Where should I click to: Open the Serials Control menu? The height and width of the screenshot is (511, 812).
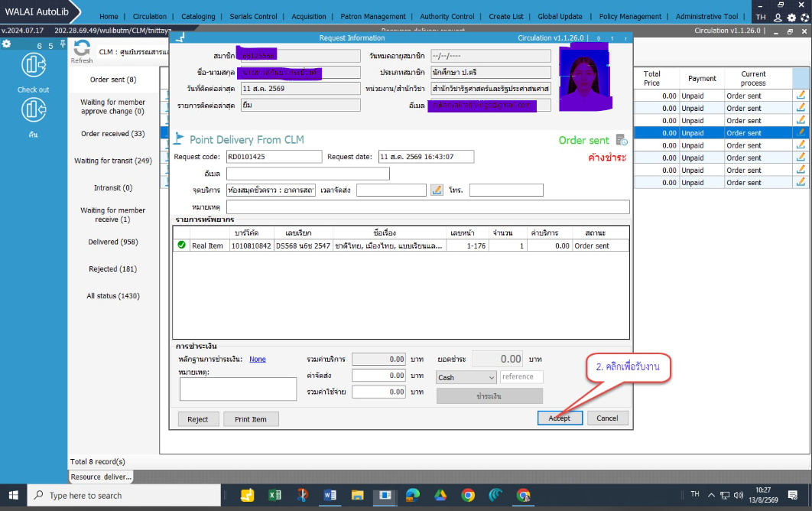point(253,17)
